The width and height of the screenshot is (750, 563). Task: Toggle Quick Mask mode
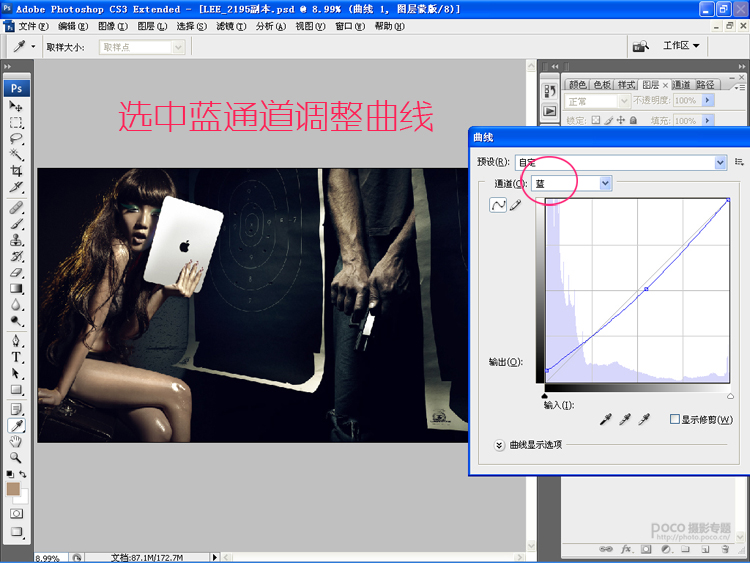pos(16,514)
